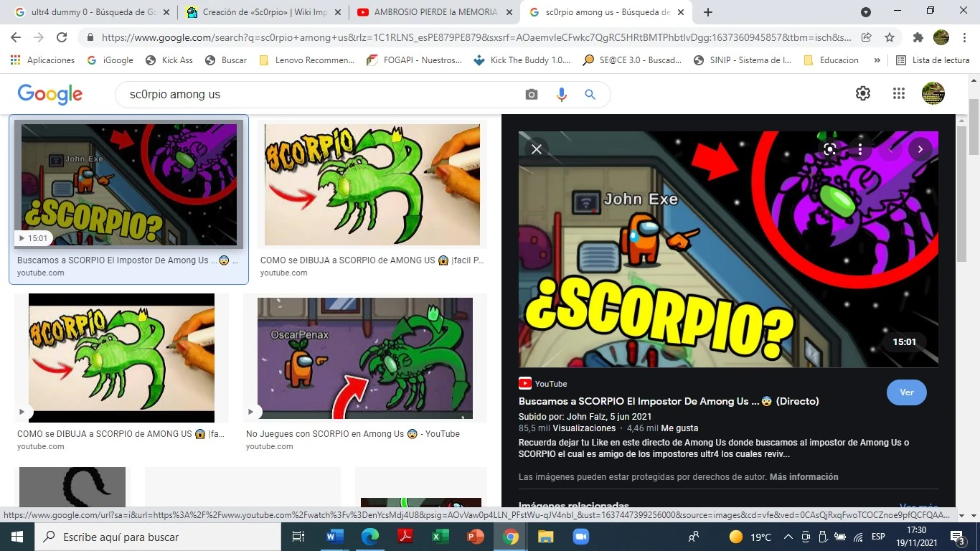The image size is (980, 551).
Task: Expand the hidden bookmarks chevron
Action: click(x=877, y=60)
